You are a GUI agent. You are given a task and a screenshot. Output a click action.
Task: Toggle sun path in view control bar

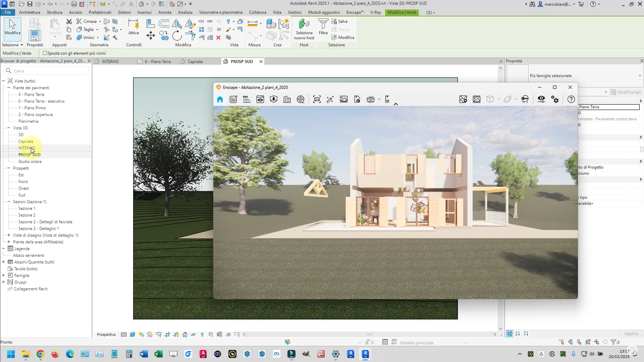[141, 335]
